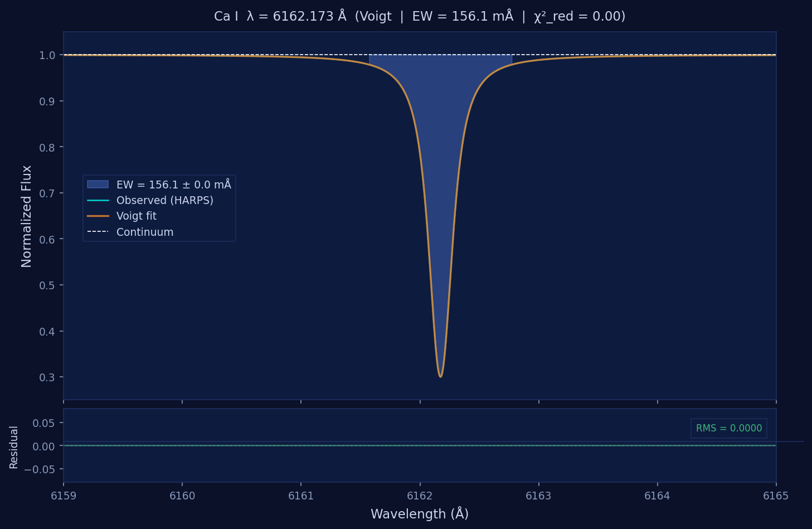Click the RMS = 0.0000 annotation box
This screenshot has width=812, height=529.
[729, 428]
